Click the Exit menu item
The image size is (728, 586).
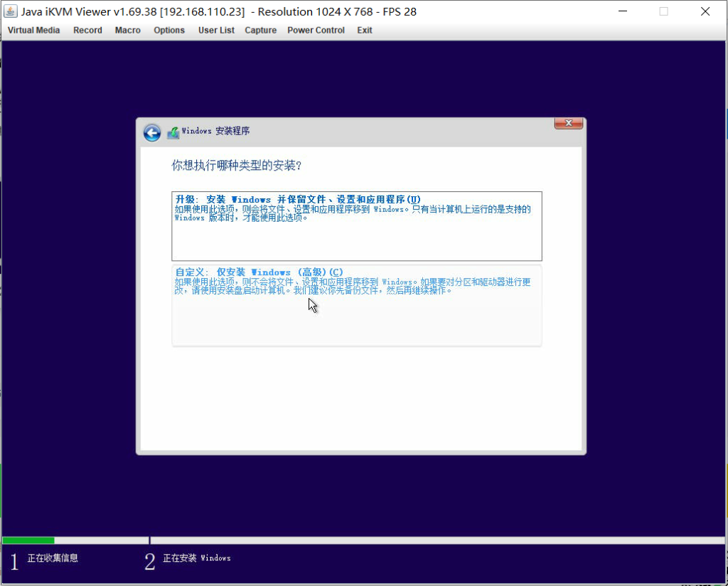(x=365, y=31)
